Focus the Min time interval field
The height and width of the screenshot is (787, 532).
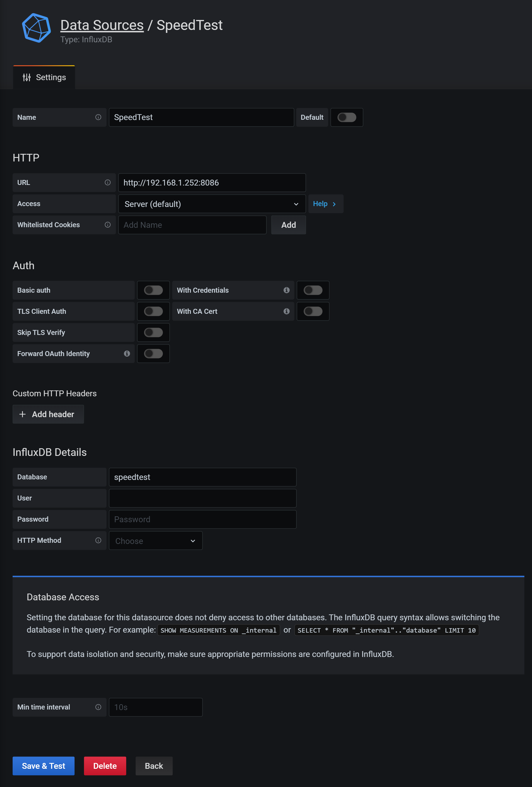(x=156, y=707)
